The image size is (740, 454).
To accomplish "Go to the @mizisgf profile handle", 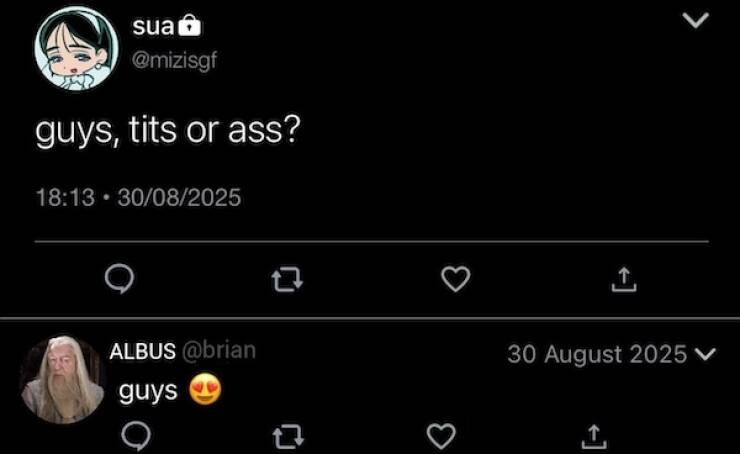I will click(174, 59).
